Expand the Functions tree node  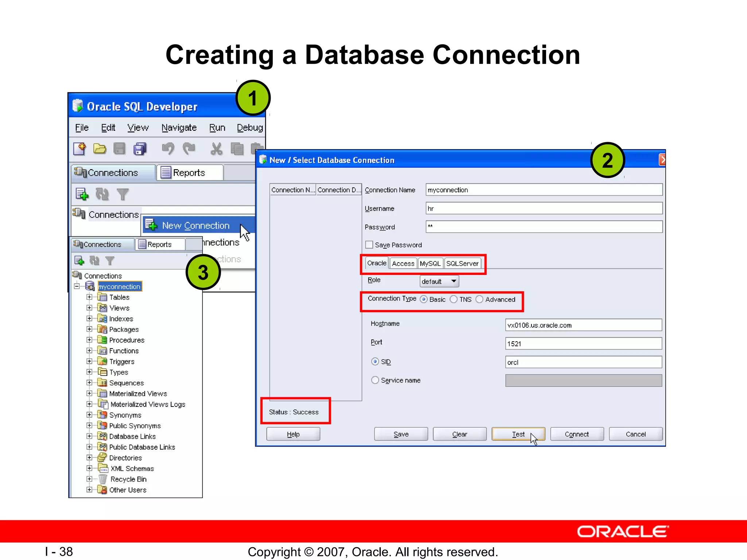click(89, 351)
